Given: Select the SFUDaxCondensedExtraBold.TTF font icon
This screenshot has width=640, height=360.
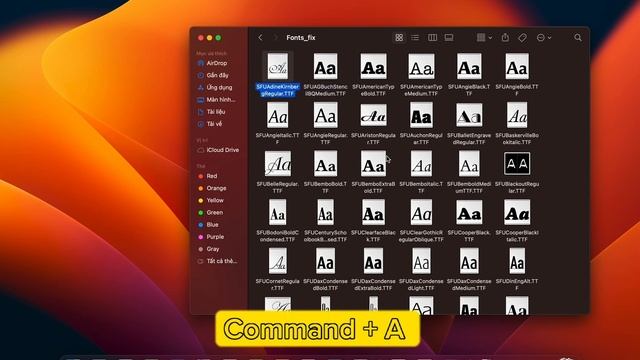Looking at the screenshot, I should pos(373,261).
